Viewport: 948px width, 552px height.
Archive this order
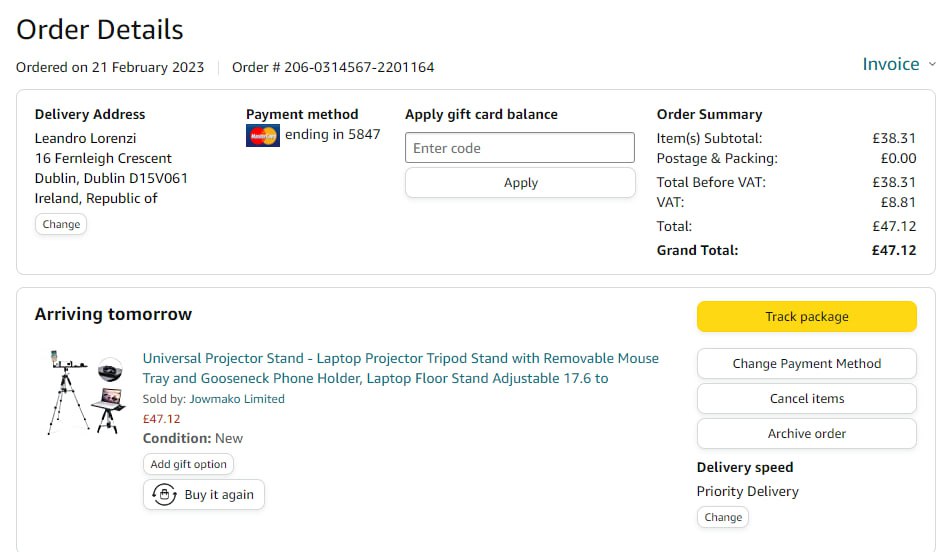tap(806, 434)
